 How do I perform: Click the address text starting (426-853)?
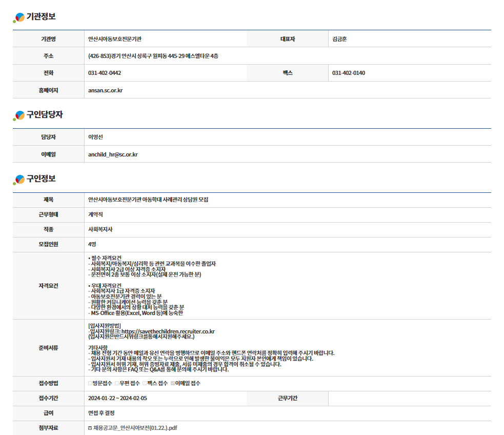(153, 56)
